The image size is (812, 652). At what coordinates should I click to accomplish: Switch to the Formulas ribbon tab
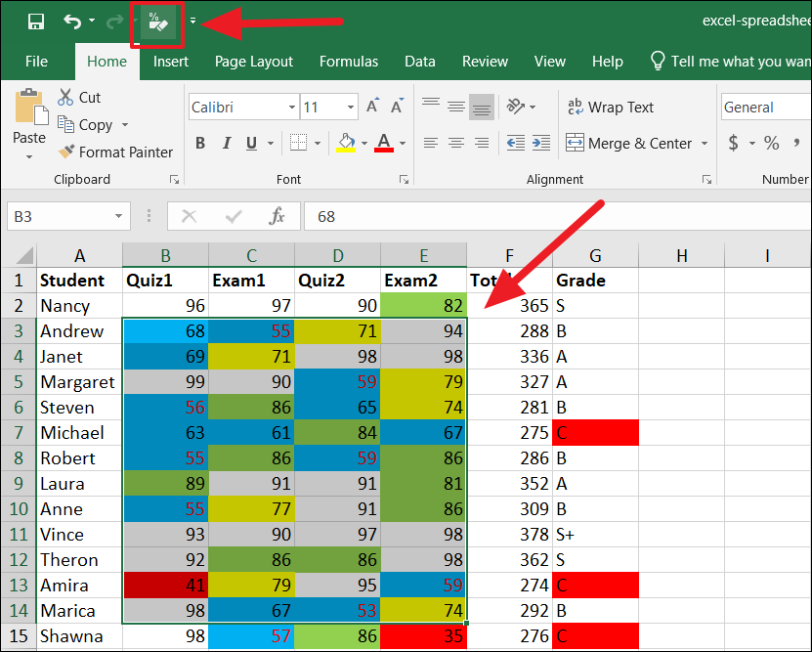(349, 61)
